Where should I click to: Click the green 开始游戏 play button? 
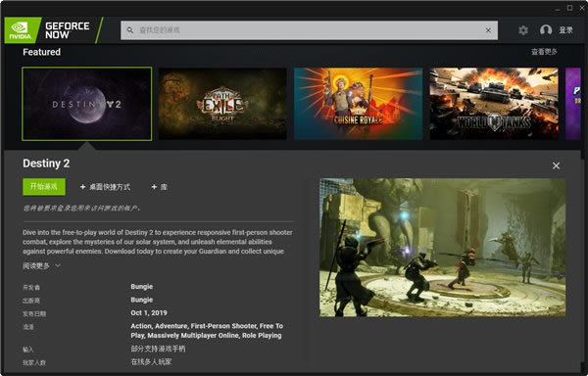point(44,186)
